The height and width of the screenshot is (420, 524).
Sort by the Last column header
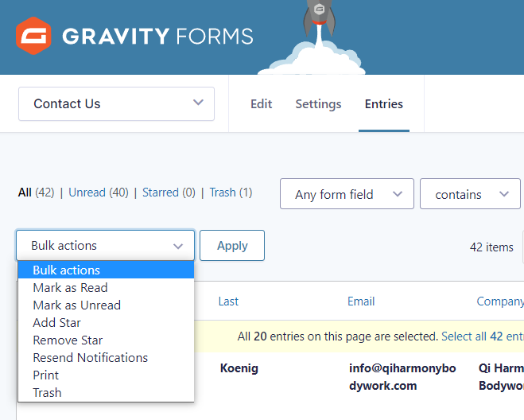click(228, 301)
